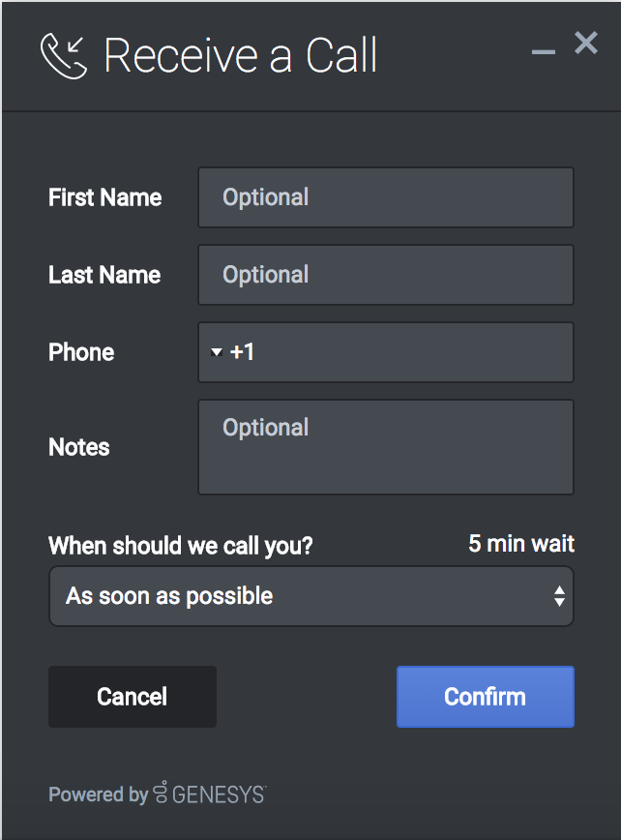Viewport: 621px width, 840px height.
Task: Click the 'Powered by' footer text
Action: [x=98, y=795]
